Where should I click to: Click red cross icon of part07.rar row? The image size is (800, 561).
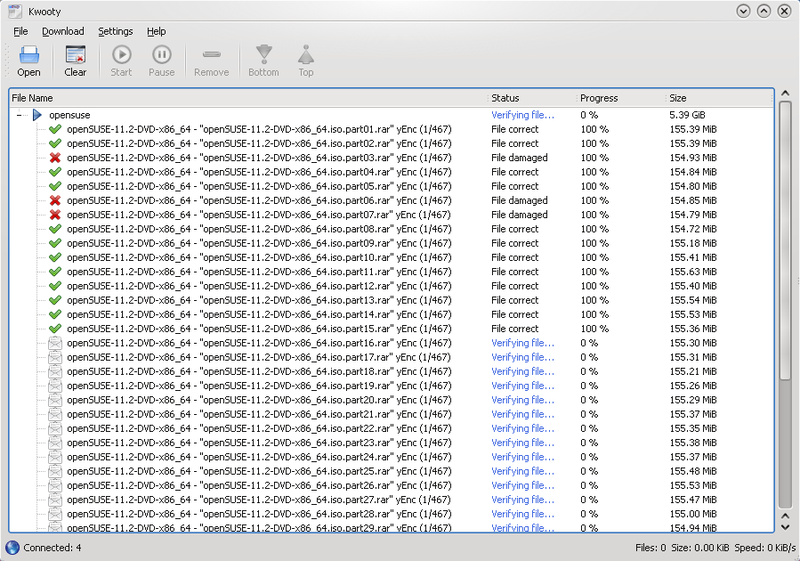click(x=55, y=215)
